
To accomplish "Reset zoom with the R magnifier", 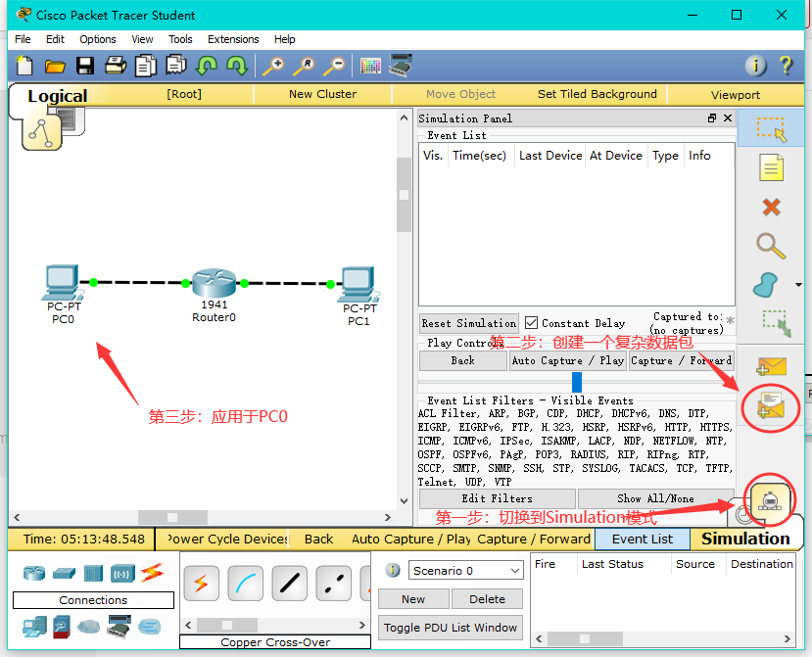I will (304, 66).
